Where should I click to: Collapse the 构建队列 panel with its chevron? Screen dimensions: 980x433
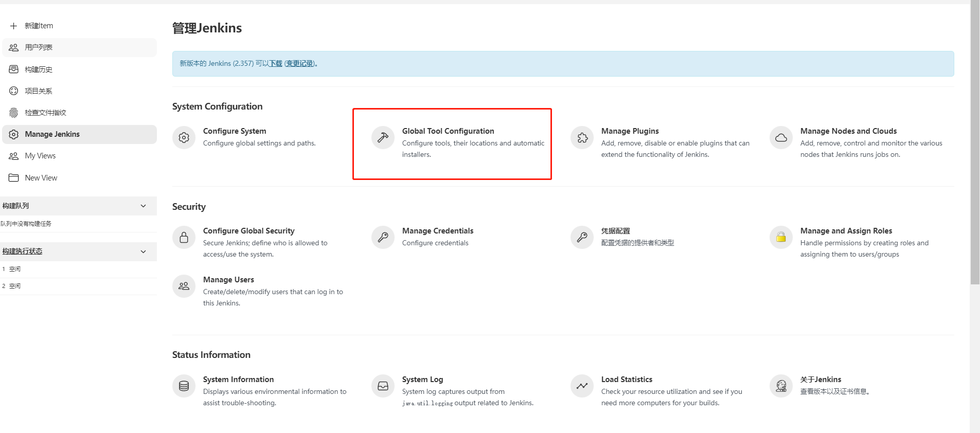pyautogui.click(x=144, y=206)
